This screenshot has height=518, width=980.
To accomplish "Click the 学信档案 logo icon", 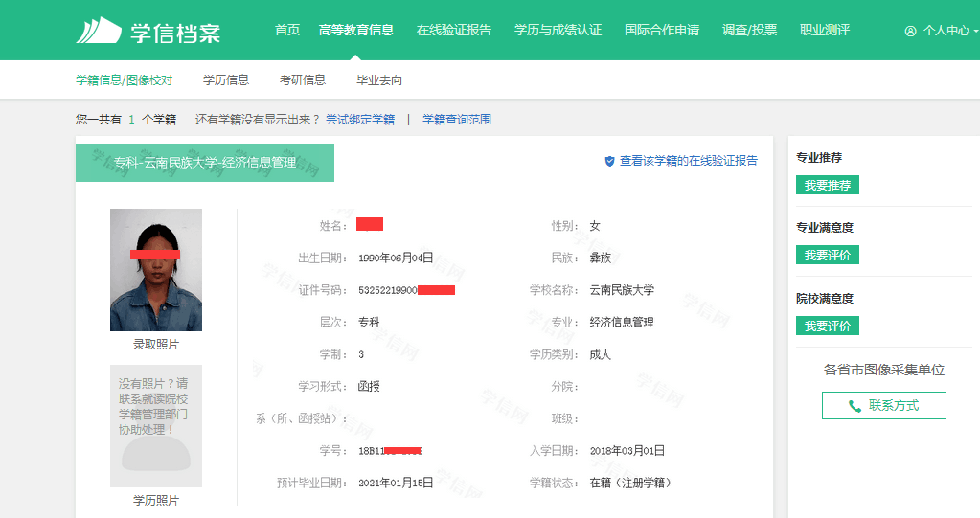I will pyautogui.click(x=100, y=31).
